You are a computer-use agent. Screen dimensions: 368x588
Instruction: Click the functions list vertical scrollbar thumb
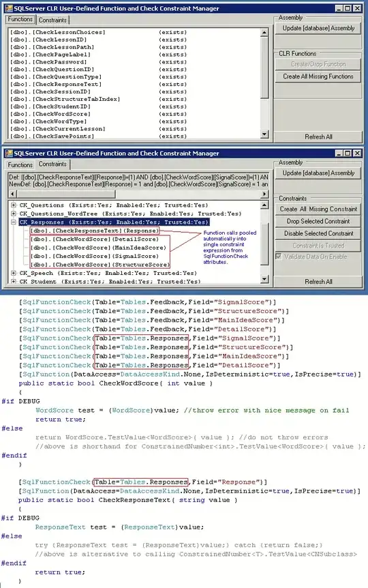coord(264,68)
